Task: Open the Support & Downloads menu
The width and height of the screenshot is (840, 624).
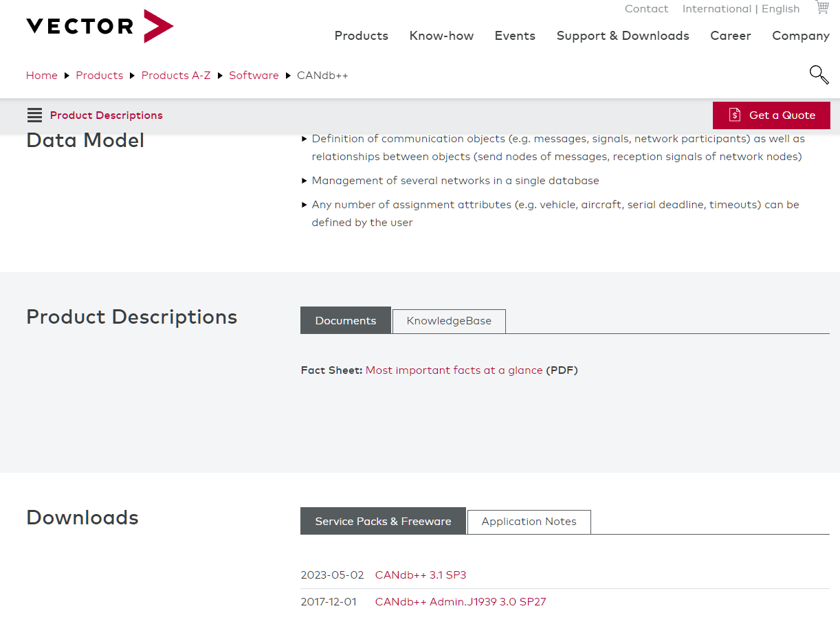Action: coord(623,36)
